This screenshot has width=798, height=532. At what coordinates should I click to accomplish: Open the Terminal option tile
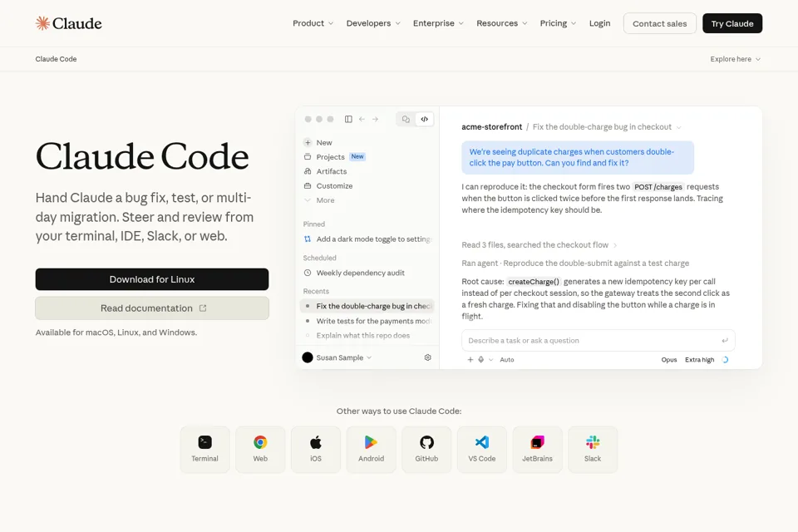204,450
